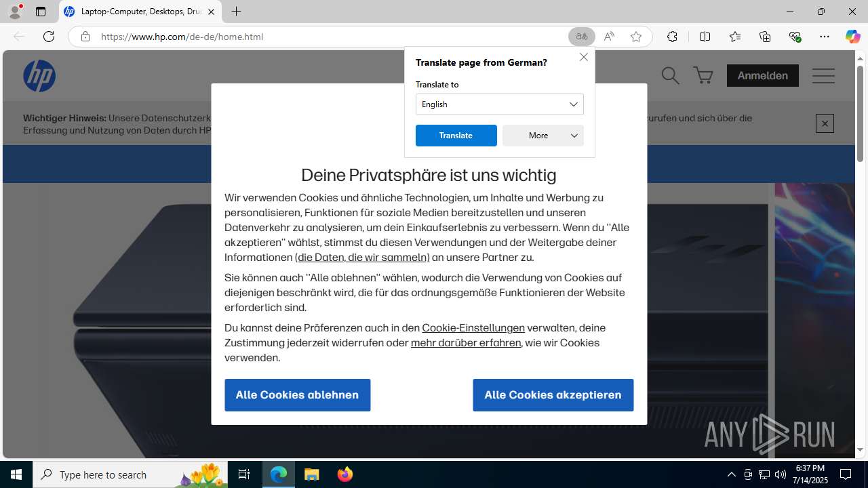
Task: Click Alle Cookies akzeptieren button
Action: (553, 395)
